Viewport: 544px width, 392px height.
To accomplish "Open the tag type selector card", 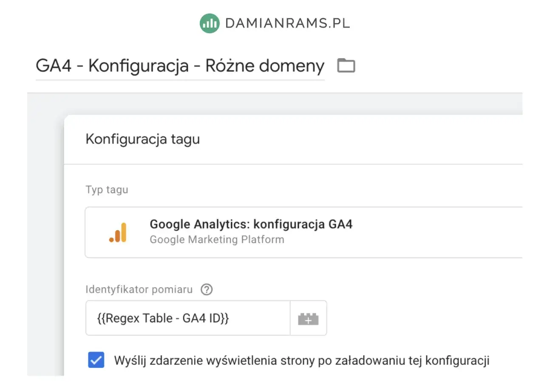I will coord(297,231).
